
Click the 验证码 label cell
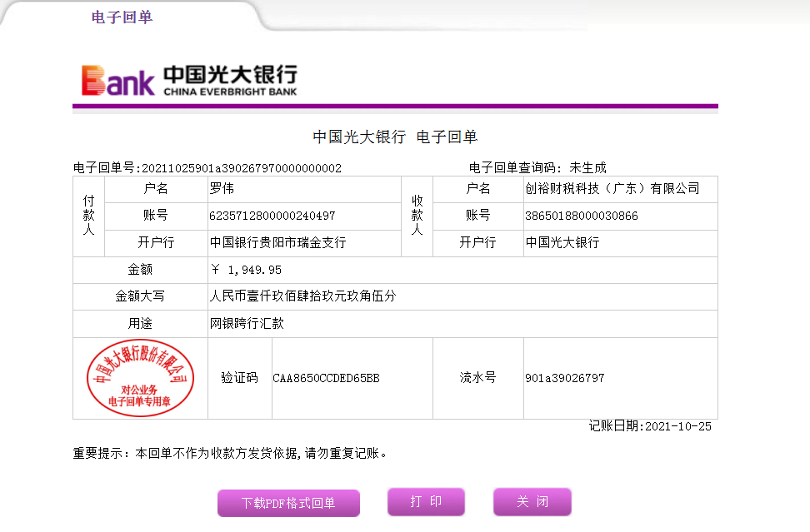(x=240, y=378)
